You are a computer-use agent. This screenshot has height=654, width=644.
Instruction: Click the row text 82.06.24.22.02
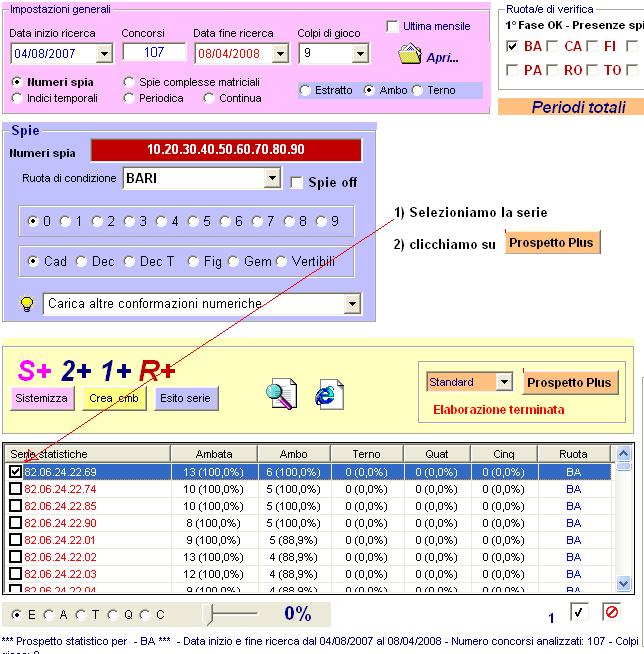pyautogui.click(x=60, y=557)
